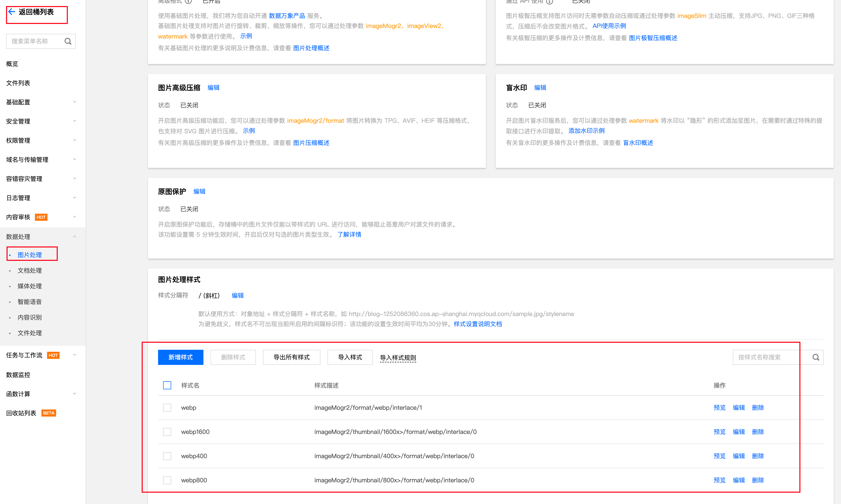Click the style-name search magnifier icon
Image resolution: width=841 pixels, height=504 pixels.
816,357
